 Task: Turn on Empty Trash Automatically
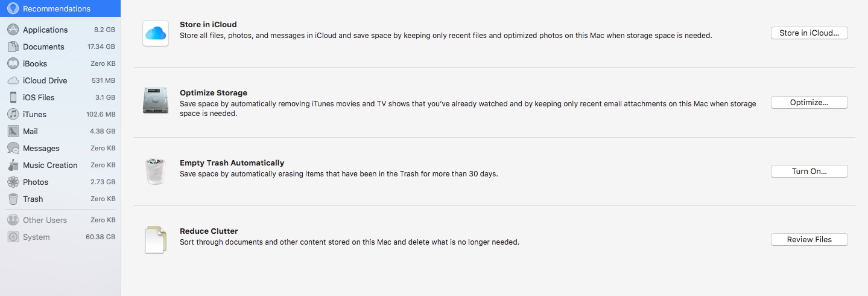(809, 172)
